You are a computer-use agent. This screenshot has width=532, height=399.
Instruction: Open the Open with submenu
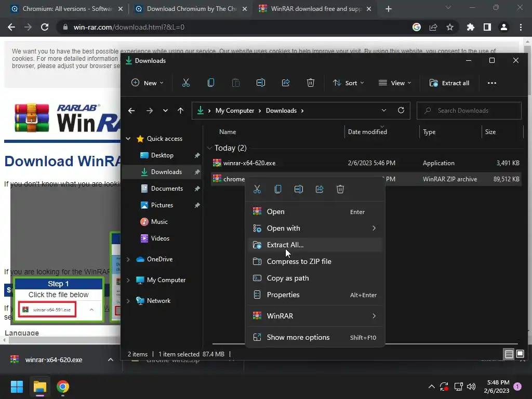315,228
